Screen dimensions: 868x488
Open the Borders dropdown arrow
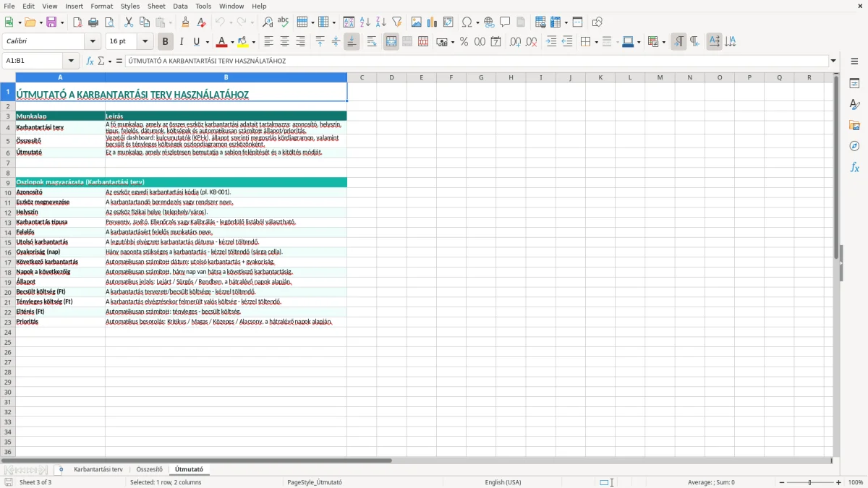click(595, 42)
